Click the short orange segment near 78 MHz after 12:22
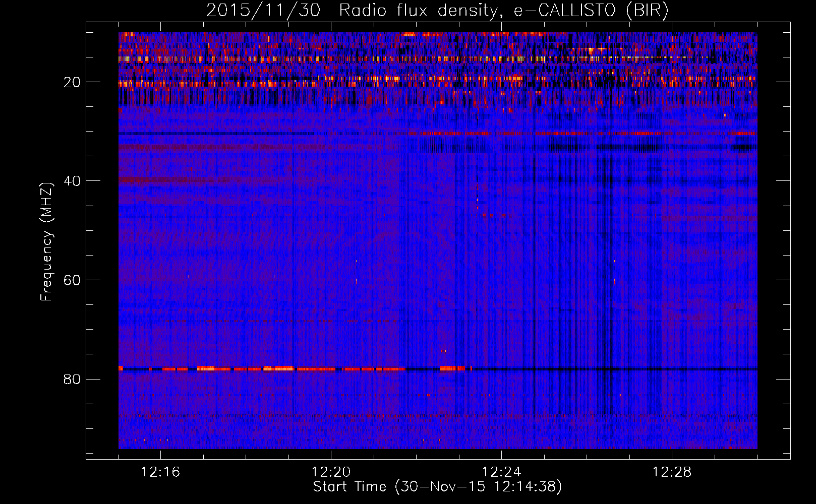Image resolution: width=816 pixels, height=504 pixels. [x=451, y=368]
